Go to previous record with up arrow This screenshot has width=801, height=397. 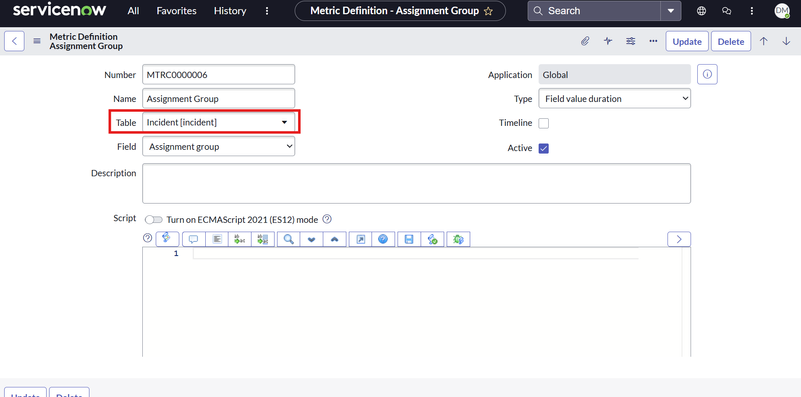click(763, 41)
